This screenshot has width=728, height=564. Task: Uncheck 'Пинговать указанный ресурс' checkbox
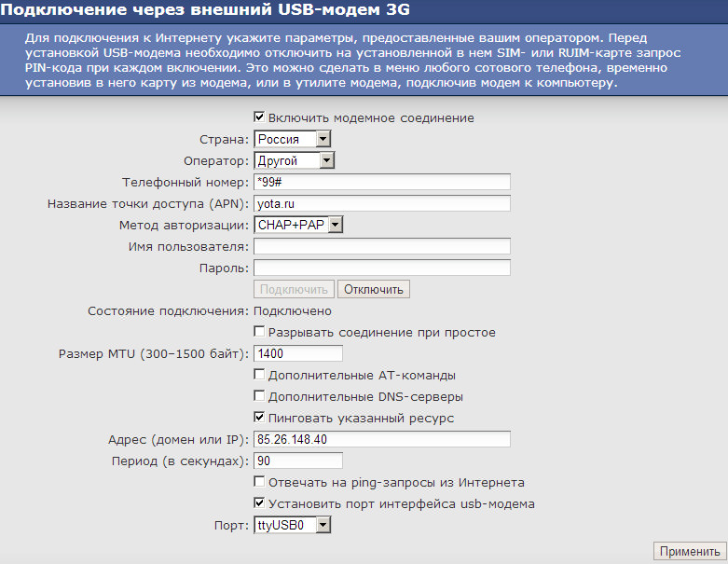click(x=260, y=419)
